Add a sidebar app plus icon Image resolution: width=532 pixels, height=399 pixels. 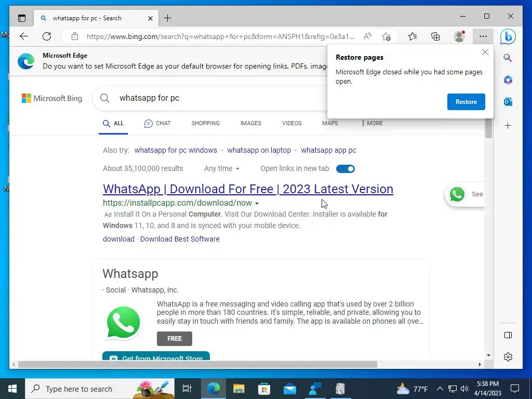508,126
